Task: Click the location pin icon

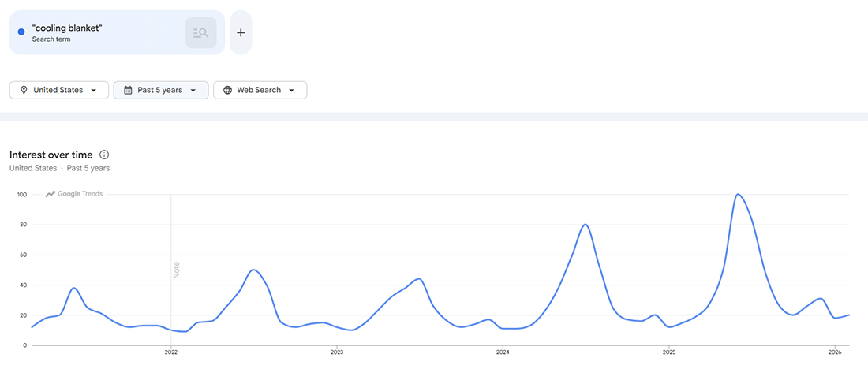Action: pos(24,90)
